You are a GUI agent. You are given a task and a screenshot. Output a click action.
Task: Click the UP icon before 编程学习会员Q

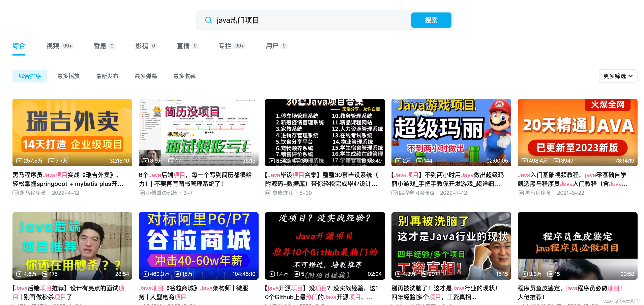tap(394, 193)
